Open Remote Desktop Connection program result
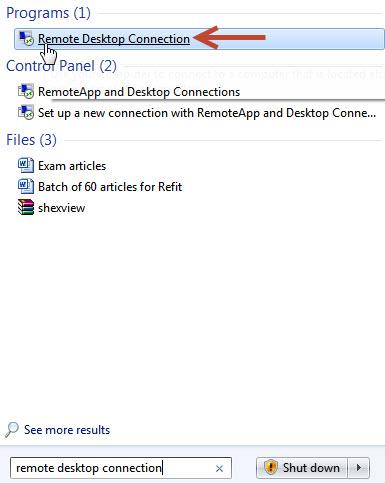 click(199, 39)
